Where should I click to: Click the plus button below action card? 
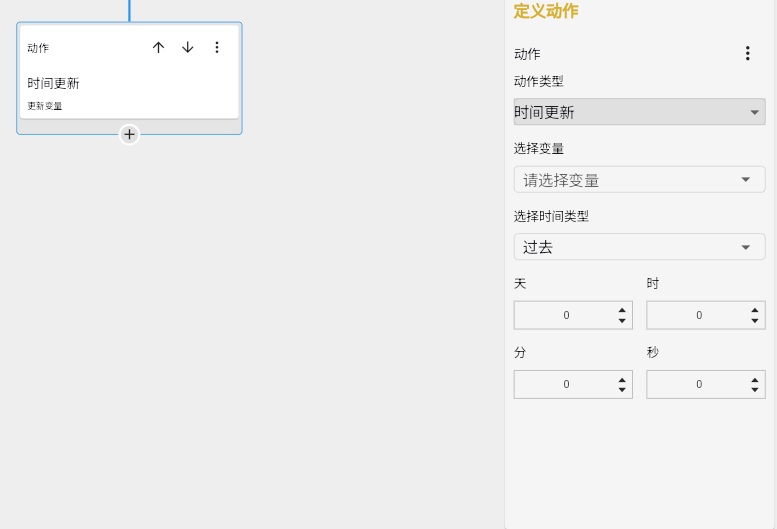tap(129, 134)
